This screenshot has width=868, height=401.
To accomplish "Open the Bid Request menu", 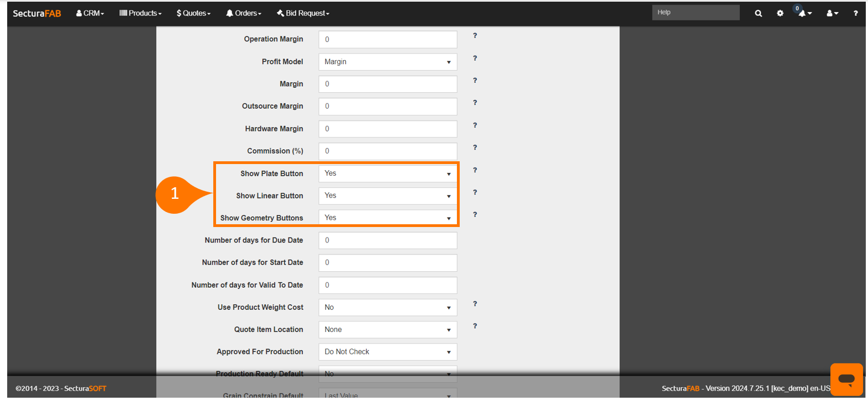I will point(303,13).
